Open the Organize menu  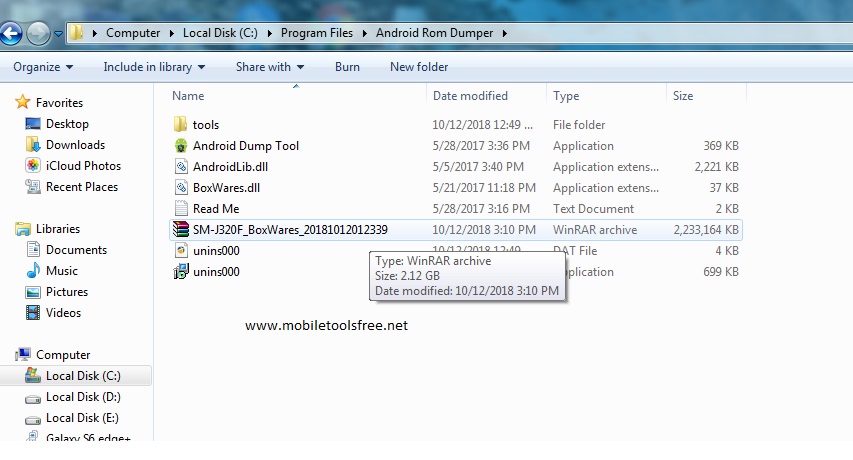click(x=43, y=67)
